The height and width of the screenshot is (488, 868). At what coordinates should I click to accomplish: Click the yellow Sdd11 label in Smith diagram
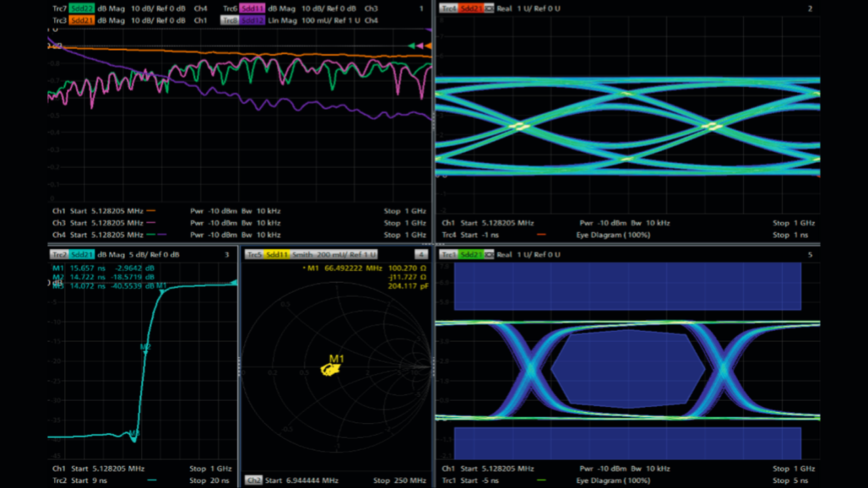[277, 255]
